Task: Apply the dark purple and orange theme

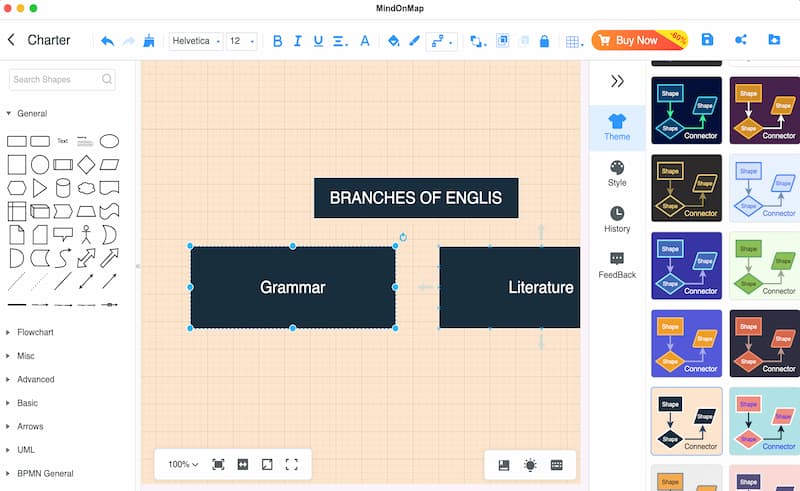Action: 765,110
